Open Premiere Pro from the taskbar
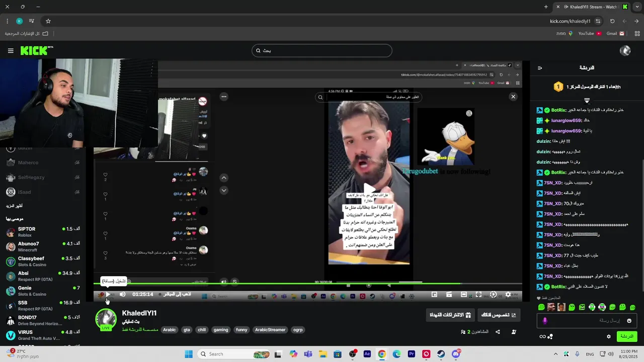Viewport: 644px width, 362px height. coord(412,354)
